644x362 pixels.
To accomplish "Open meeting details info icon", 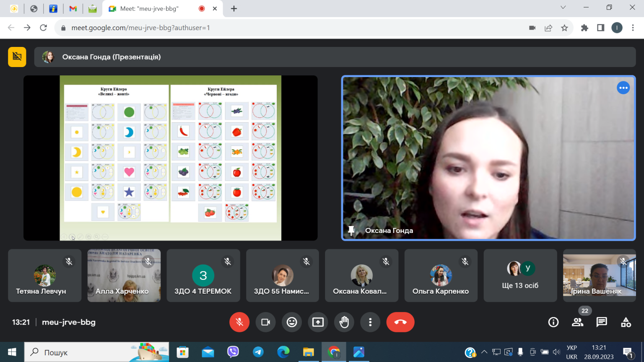I will pos(553,322).
